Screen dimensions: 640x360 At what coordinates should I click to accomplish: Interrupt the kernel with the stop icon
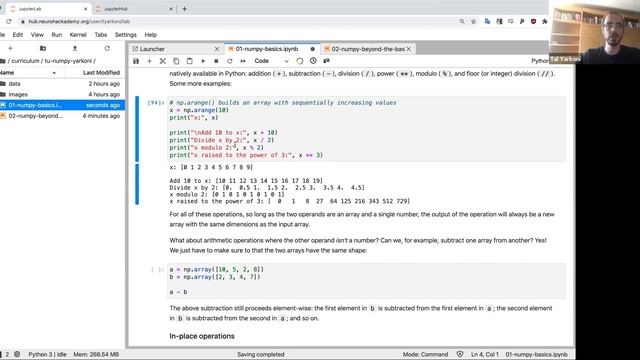pos(216,61)
